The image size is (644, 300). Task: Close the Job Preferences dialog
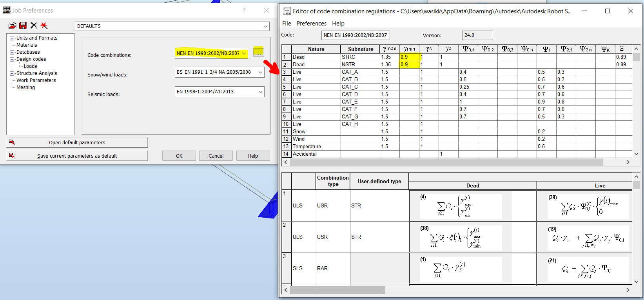point(267,10)
